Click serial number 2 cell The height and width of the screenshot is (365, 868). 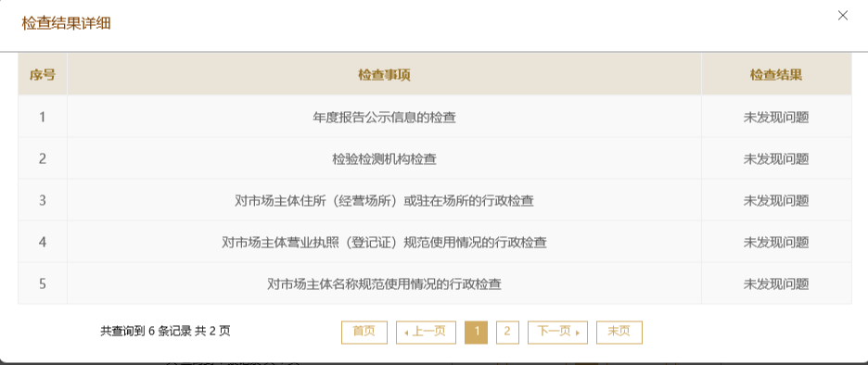43,159
